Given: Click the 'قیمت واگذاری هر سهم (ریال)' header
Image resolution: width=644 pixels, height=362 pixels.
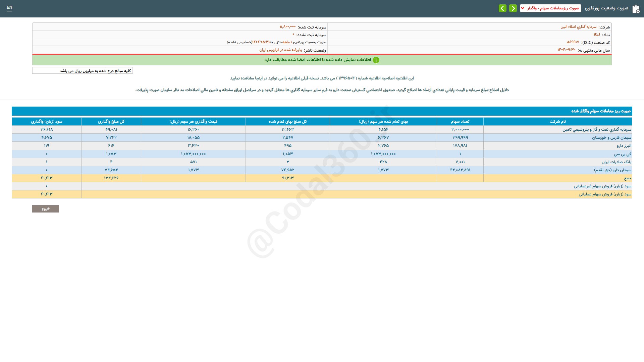Looking at the screenshot, I should 193,121.
